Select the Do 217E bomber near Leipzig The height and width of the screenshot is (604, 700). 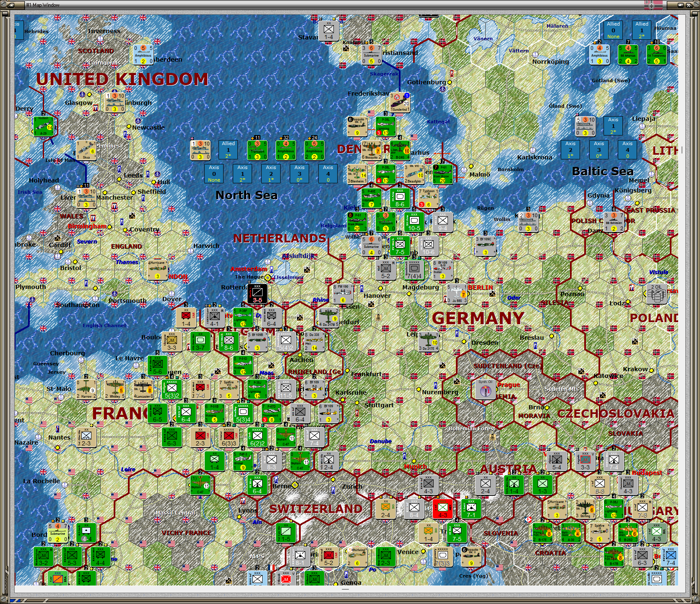(x=428, y=341)
